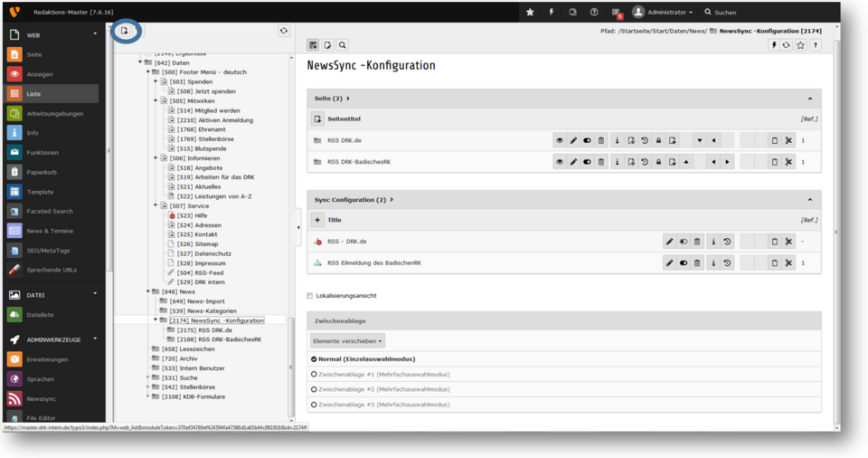This screenshot has width=868, height=458.
Task: Select Zwischenablage #1 clipboard option
Action: [x=314, y=374]
